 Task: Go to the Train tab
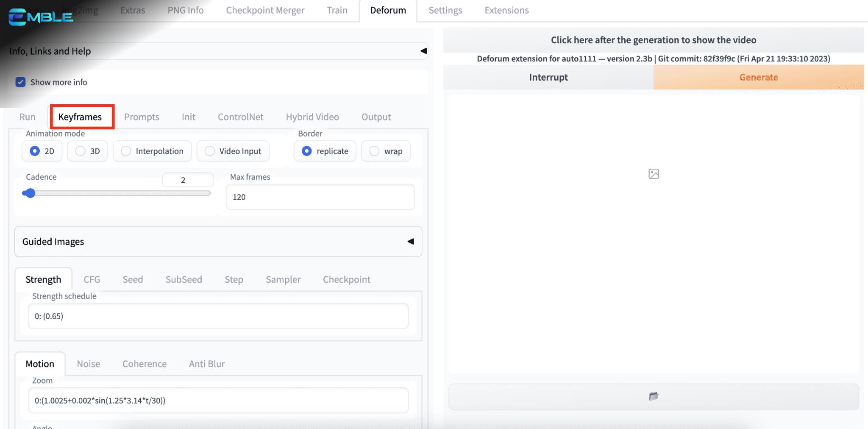click(337, 10)
